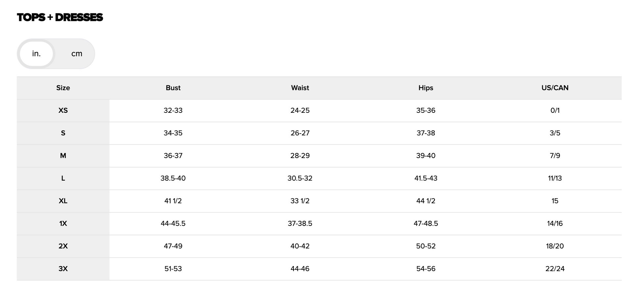Click US/CAN value 14/16
Image resolution: width=644 pixels, height=294 pixels.
555,224
